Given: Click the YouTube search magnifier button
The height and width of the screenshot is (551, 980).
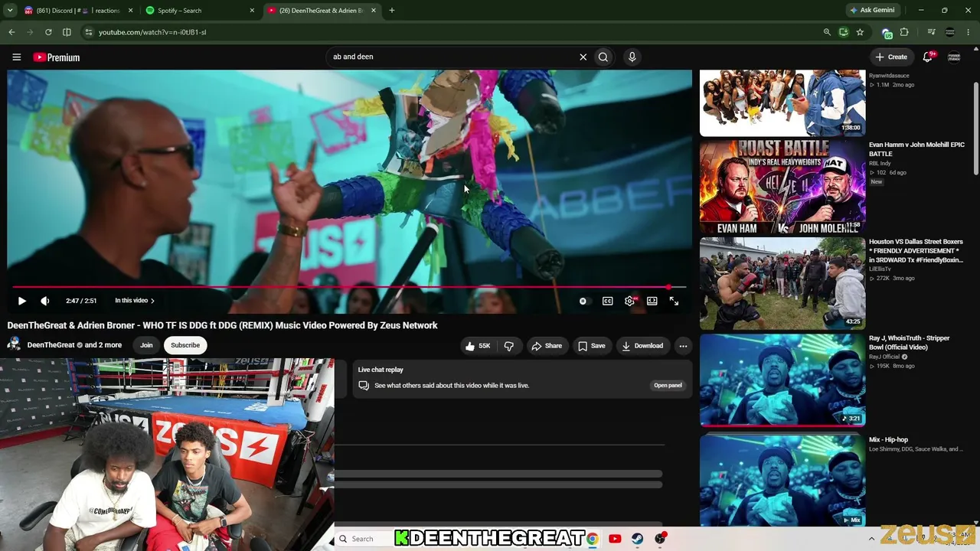Looking at the screenshot, I should [603, 57].
